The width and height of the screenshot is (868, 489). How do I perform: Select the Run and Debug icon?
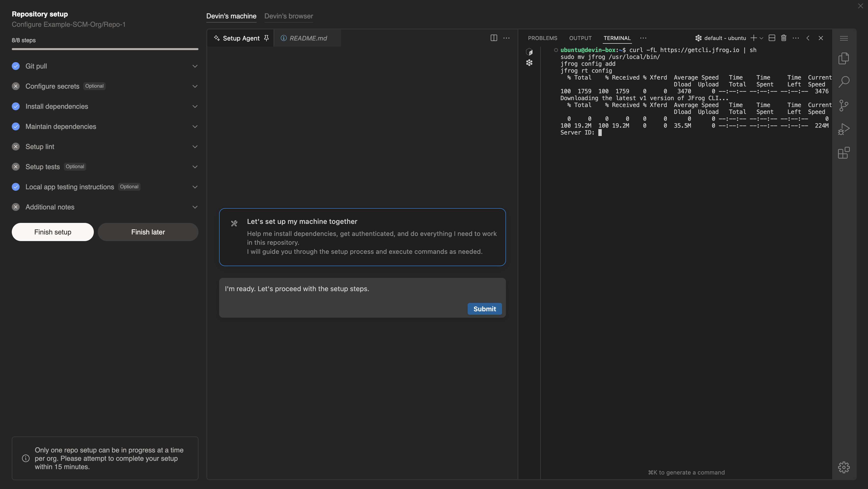[844, 129]
